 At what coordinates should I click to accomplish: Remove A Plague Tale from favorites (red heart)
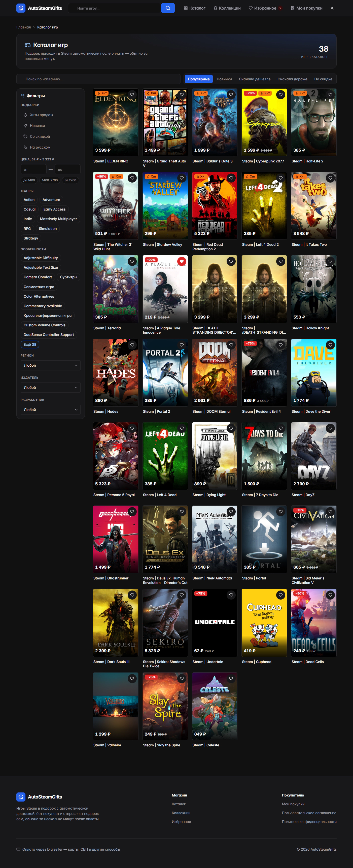(x=182, y=261)
